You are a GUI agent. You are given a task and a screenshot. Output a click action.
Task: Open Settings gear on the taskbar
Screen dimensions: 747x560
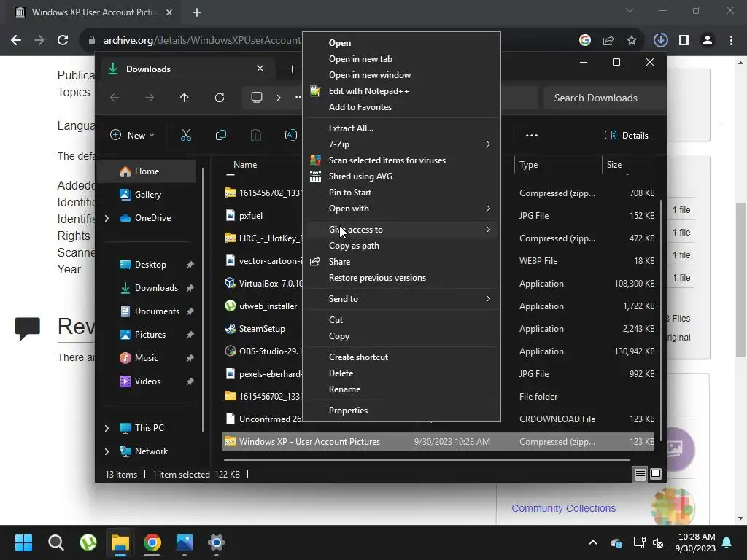pyautogui.click(x=216, y=542)
